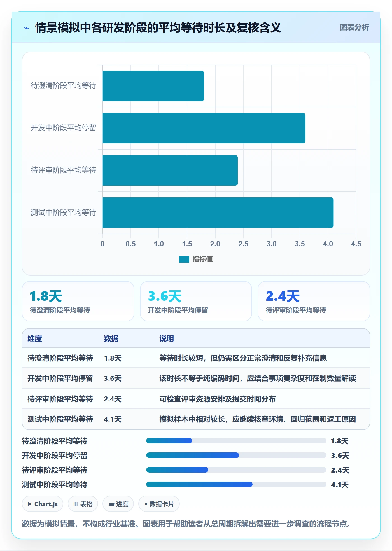This screenshot has width=392, height=551.
Task: Click the chart title 情景模拟中各研发阶段
Action: pos(158,28)
